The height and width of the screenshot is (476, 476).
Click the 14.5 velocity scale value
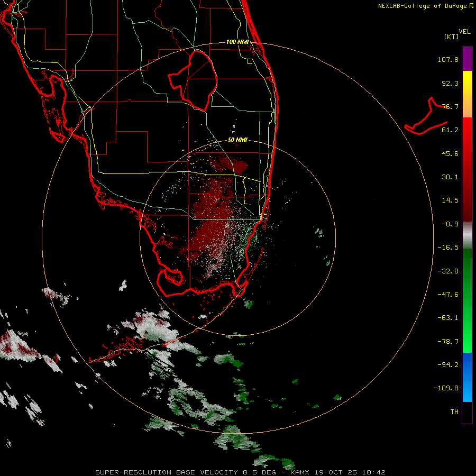pyautogui.click(x=450, y=200)
